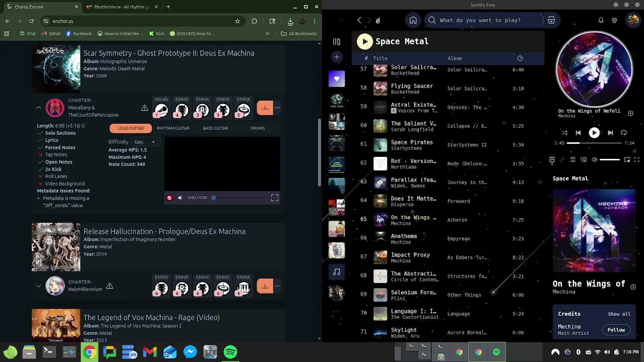Expand the Release Hallucination chart details

(38, 286)
